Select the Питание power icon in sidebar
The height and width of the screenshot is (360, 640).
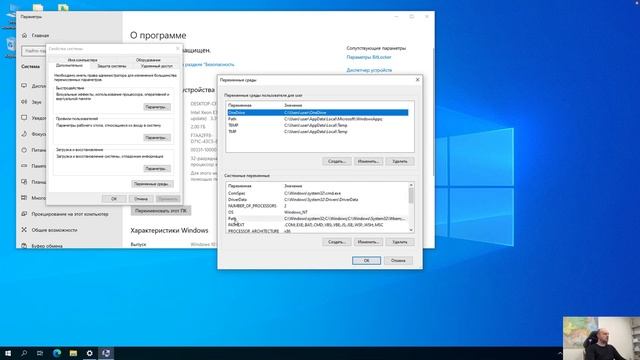coord(24,150)
